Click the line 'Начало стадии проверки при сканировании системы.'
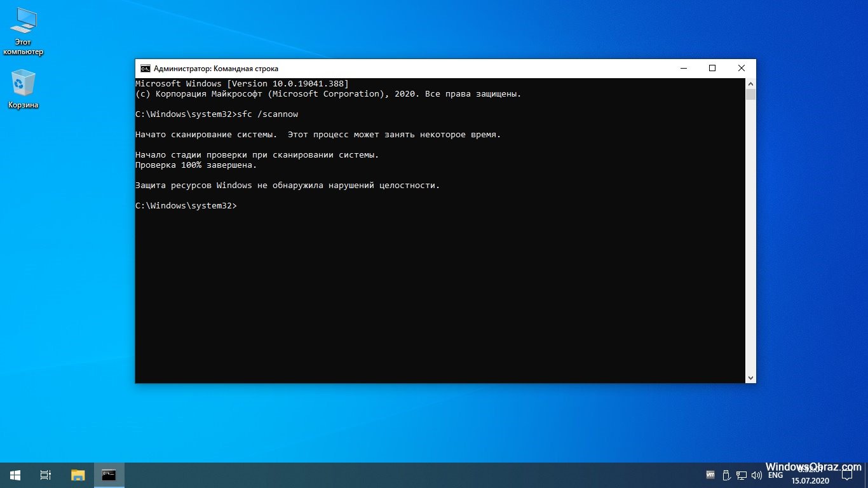Image resolution: width=868 pixels, height=488 pixels. click(x=257, y=155)
